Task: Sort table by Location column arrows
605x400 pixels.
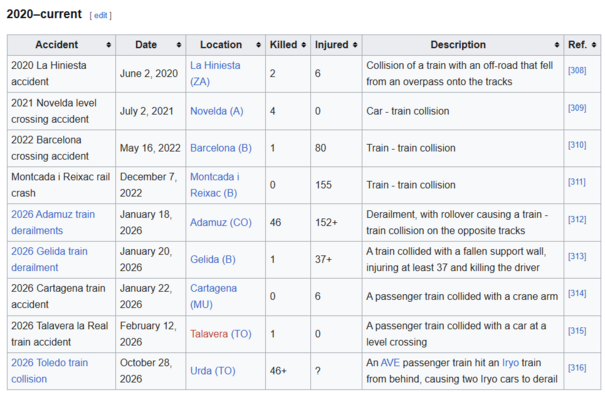Action: click(x=258, y=45)
